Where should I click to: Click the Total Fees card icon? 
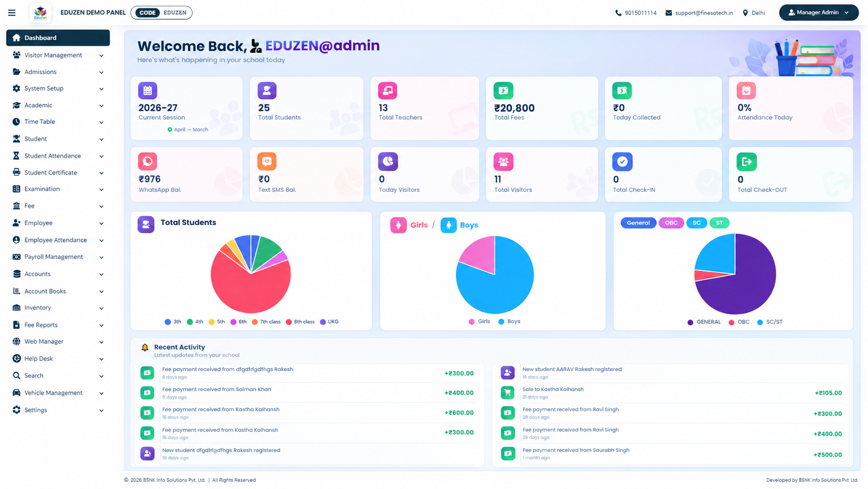tap(503, 90)
